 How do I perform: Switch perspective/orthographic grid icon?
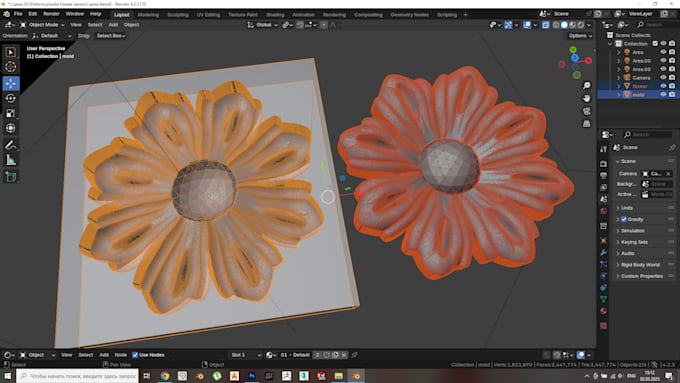click(586, 124)
